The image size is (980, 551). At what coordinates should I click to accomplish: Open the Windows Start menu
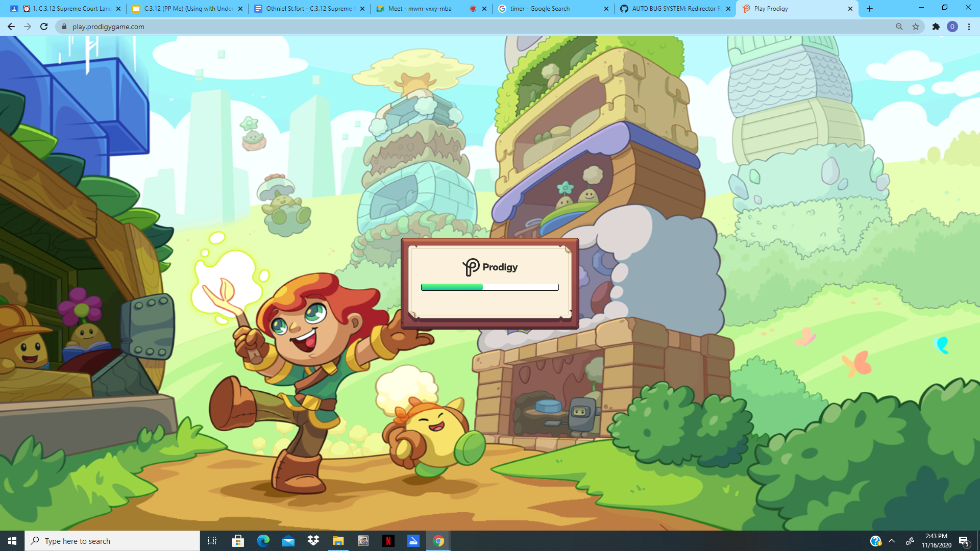[11, 541]
